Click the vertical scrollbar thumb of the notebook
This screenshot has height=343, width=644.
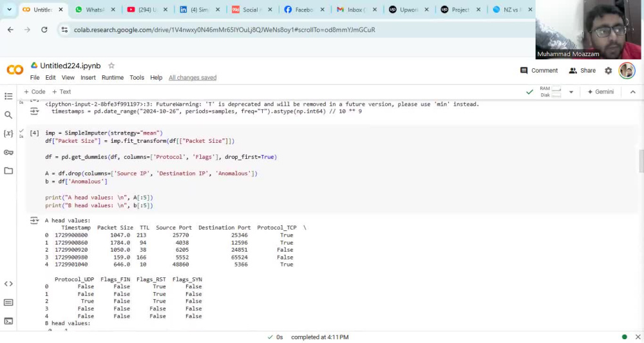point(641,162)
